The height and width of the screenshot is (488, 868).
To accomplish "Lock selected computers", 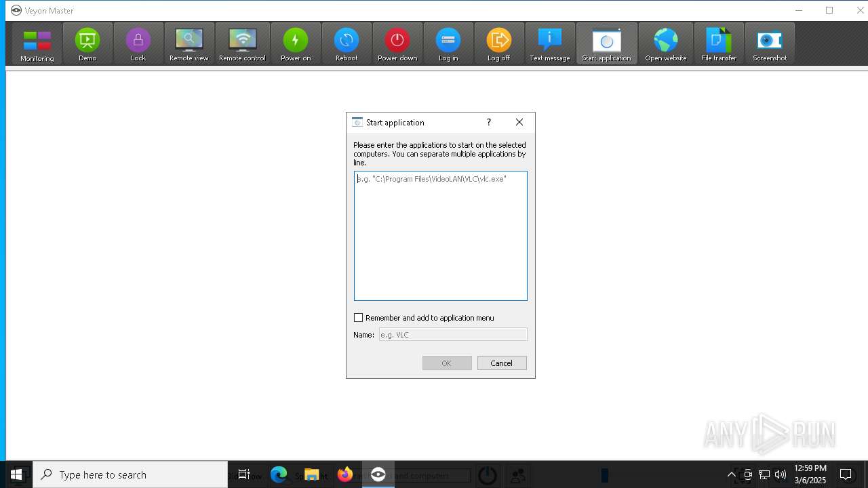I will pyautogui.click(x=138, y=44).
